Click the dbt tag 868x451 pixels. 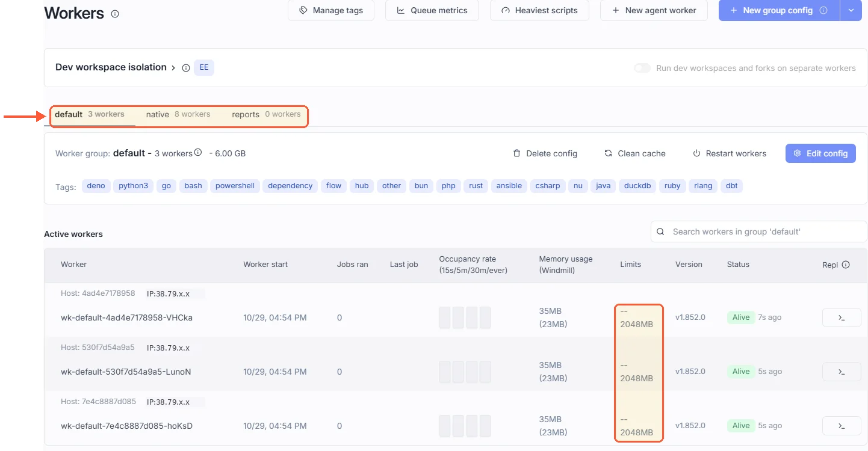(732, 186)
